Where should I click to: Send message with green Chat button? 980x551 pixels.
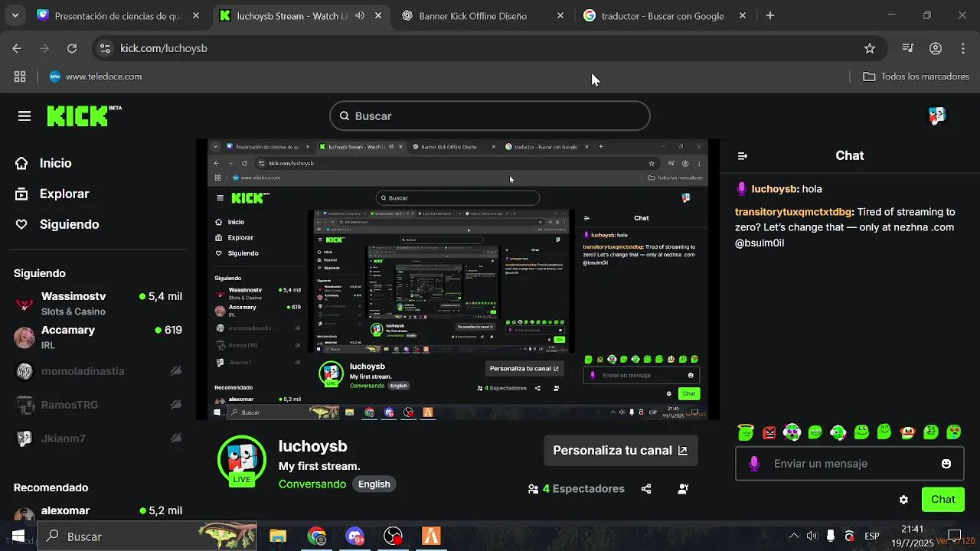coord(942,499)
